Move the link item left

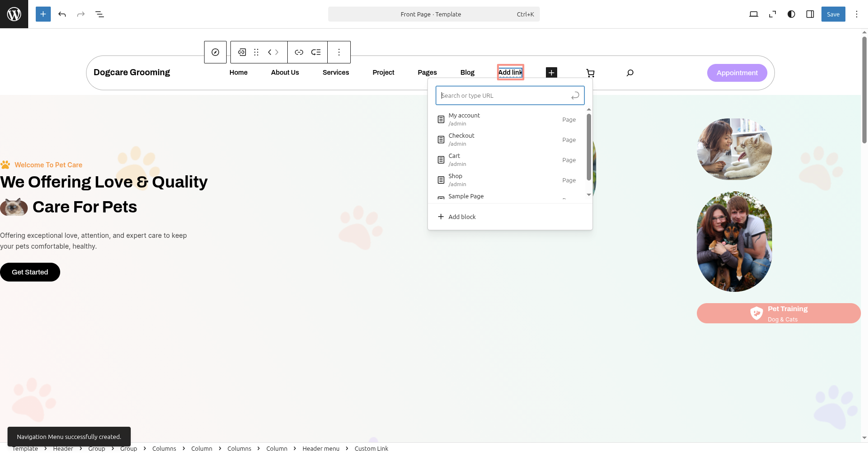click(x=270, y=52)
